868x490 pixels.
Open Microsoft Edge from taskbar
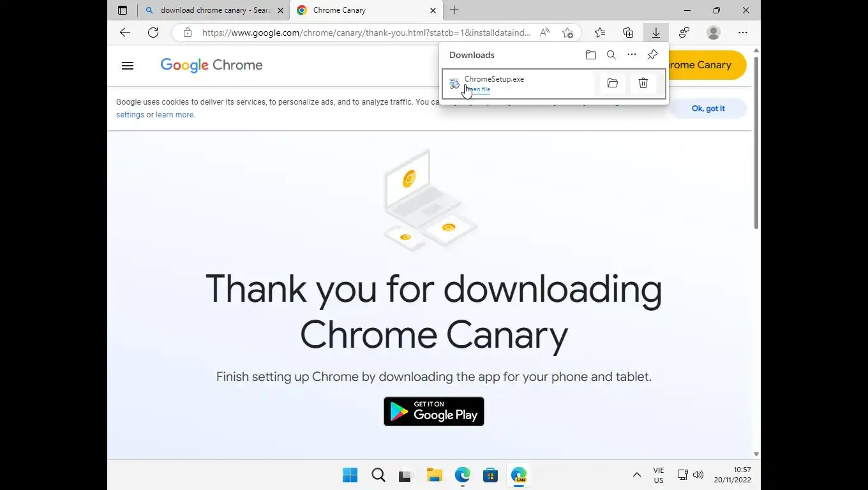click(x=463, y=475)
